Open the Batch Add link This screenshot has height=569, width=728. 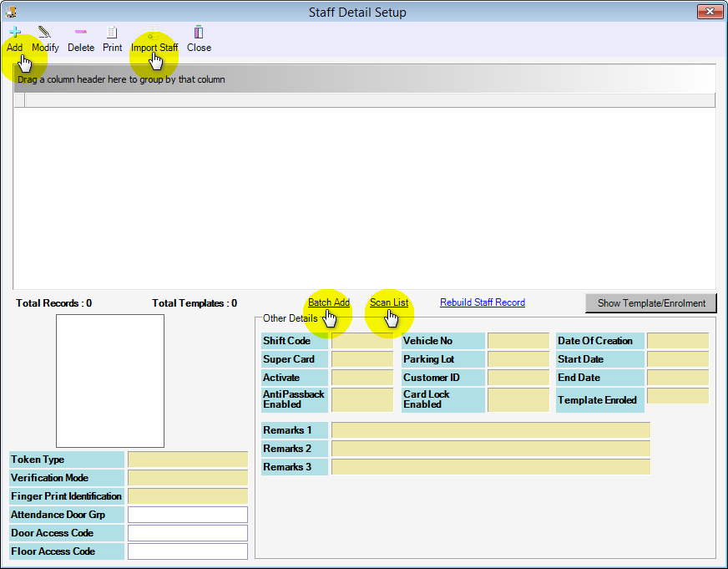(x=328, y=302)
